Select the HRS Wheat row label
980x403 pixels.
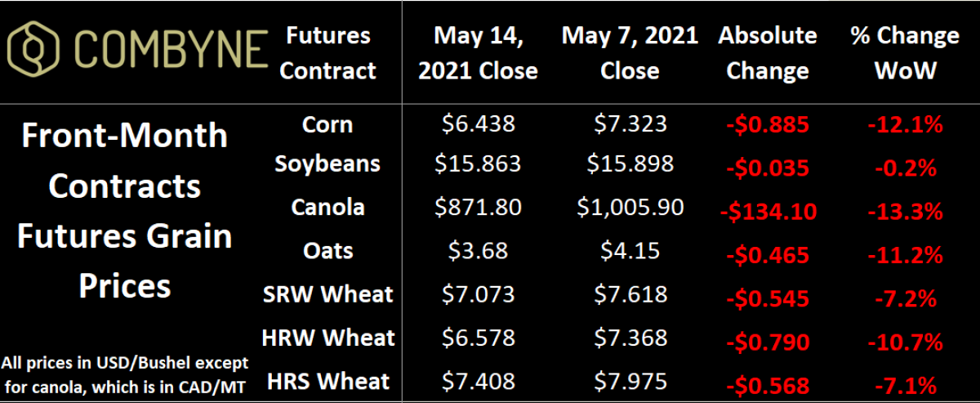(x=327, y=380)
